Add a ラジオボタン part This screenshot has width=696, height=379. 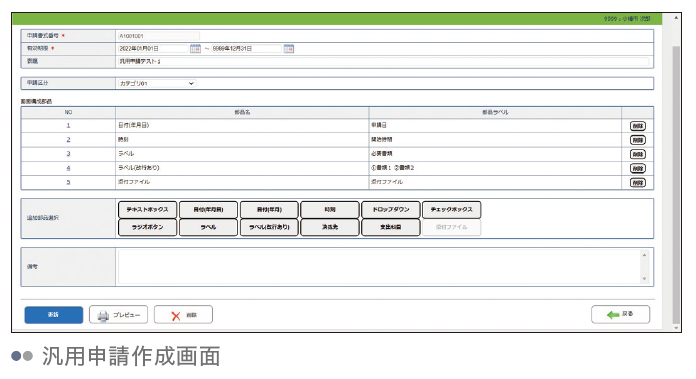tap(147, 227)
